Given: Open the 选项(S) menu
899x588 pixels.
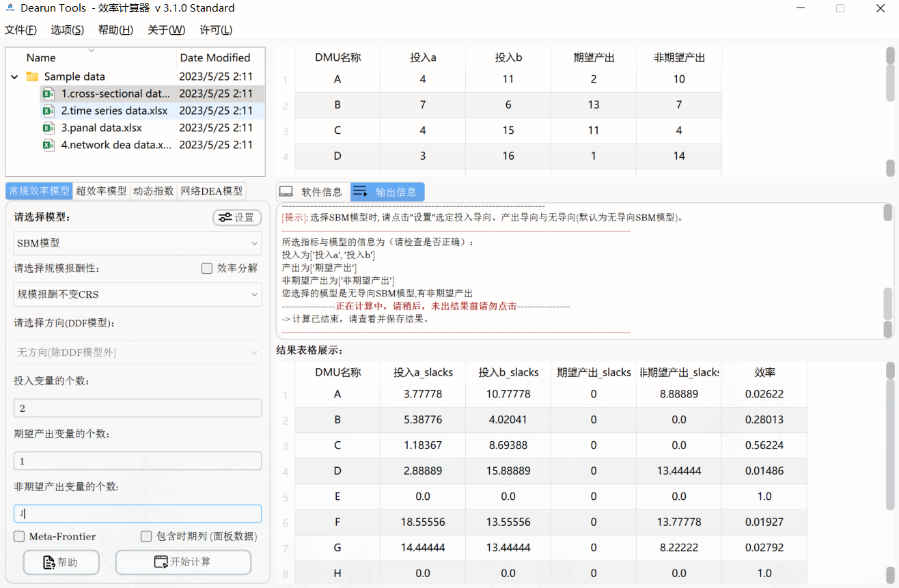Looking at the screenshot, I should 66,29.
